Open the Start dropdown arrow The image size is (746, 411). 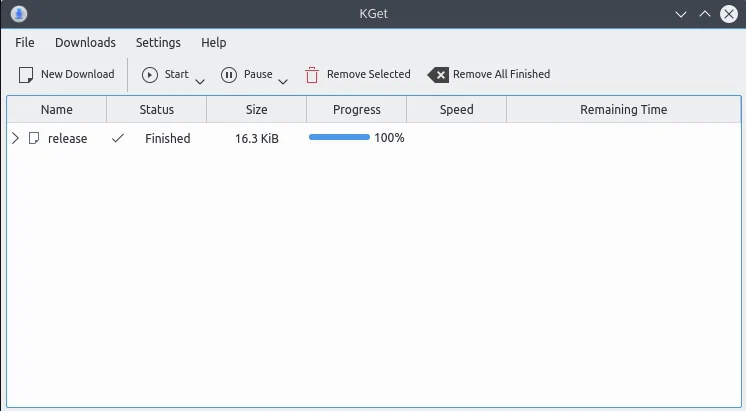200,81
